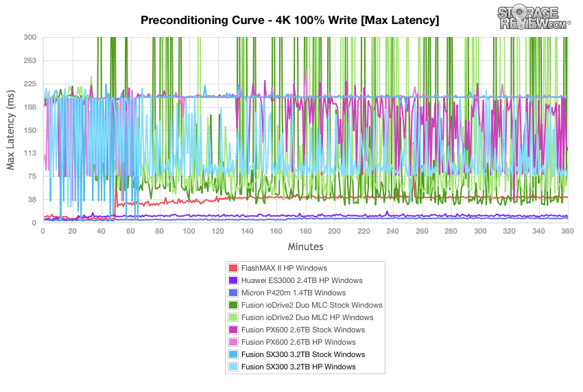Click the 225 y-axis label
The width and height of the screenshot is (583, 392).
click(x=29, y=84)
